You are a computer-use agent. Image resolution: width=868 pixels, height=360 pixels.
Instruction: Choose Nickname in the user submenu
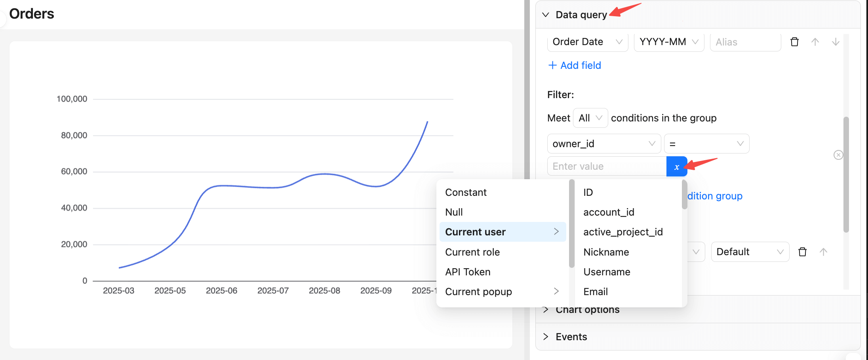pos(606,252)
